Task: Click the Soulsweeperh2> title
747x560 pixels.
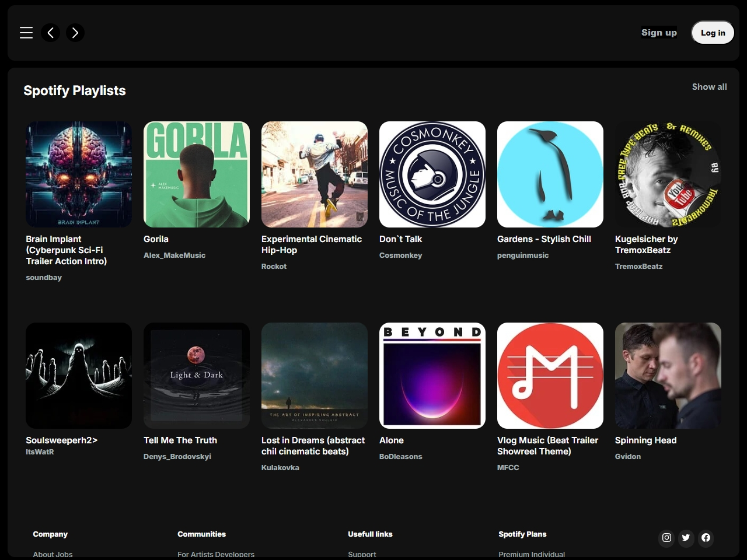Action: (61, 440)
